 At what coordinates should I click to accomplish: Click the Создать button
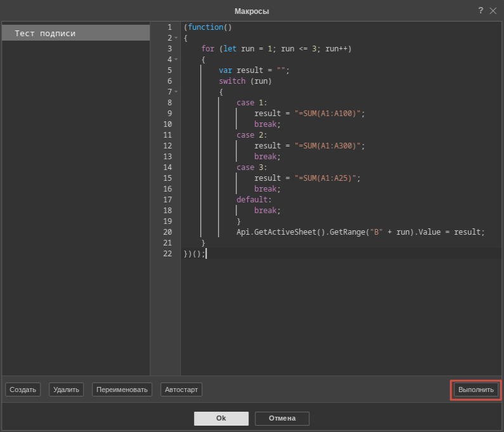tap(23, 389)
